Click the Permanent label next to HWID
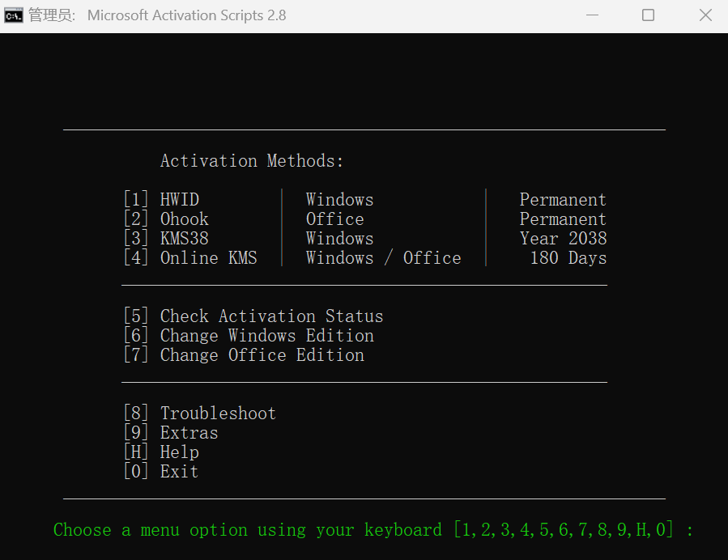Screen dimensions: 728x560 [562, 199]
